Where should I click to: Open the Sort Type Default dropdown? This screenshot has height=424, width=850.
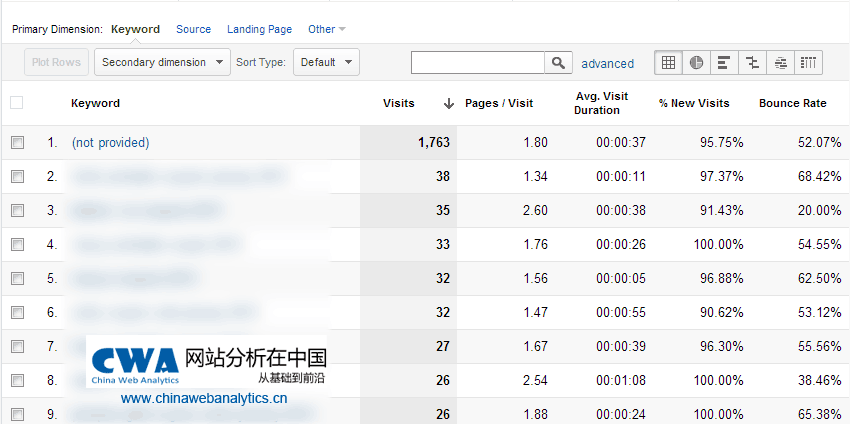pyautogui.click(x=325, y=62)
